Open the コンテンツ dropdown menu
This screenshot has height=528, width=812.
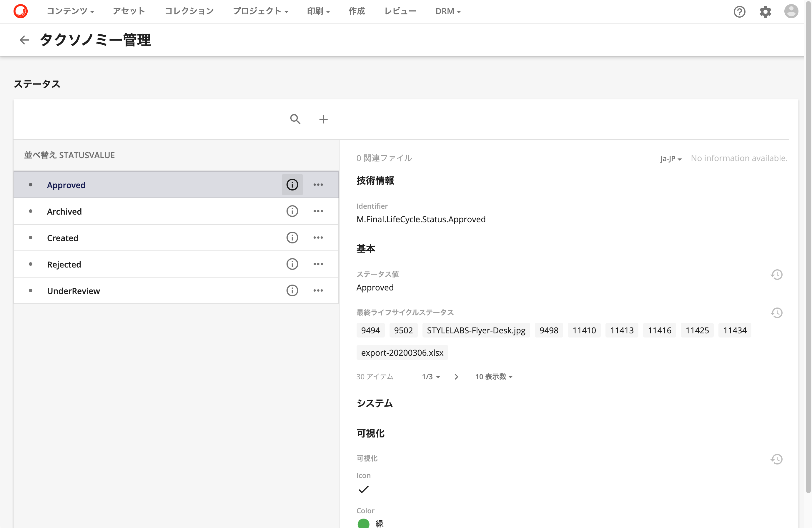[x=70, y=11]
